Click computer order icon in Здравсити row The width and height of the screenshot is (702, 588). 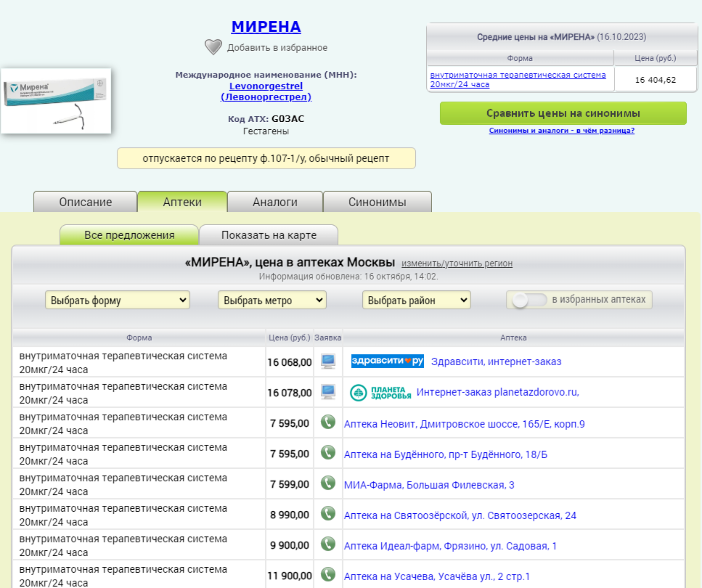tap(328, 361)
